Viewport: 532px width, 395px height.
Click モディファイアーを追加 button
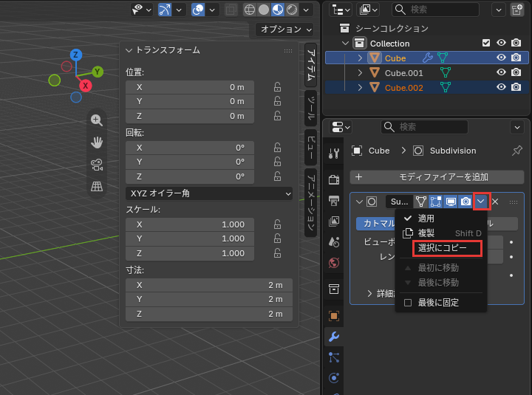(437, 177)
